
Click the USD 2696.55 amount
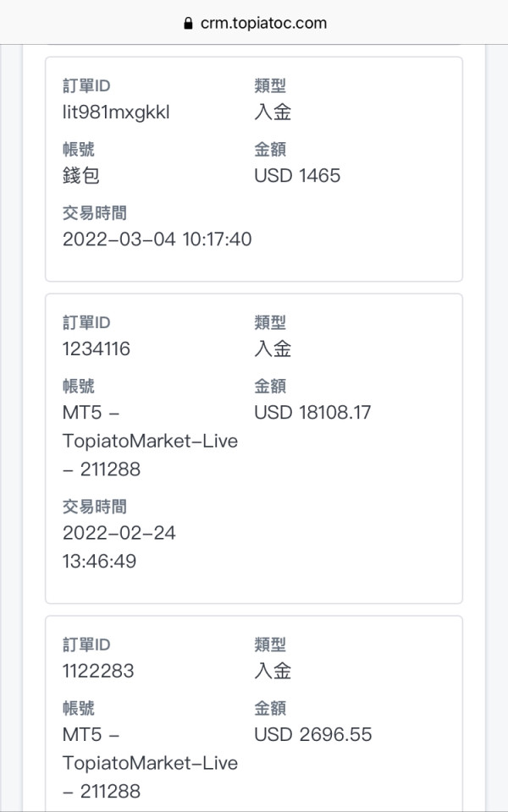[x=312, y=734]
